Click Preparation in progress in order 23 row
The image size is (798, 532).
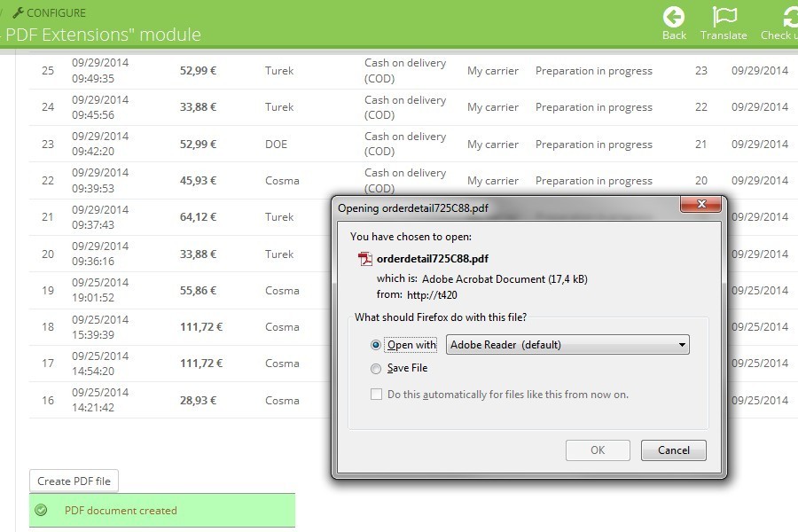pyautogui.click(x=593, y=145)
